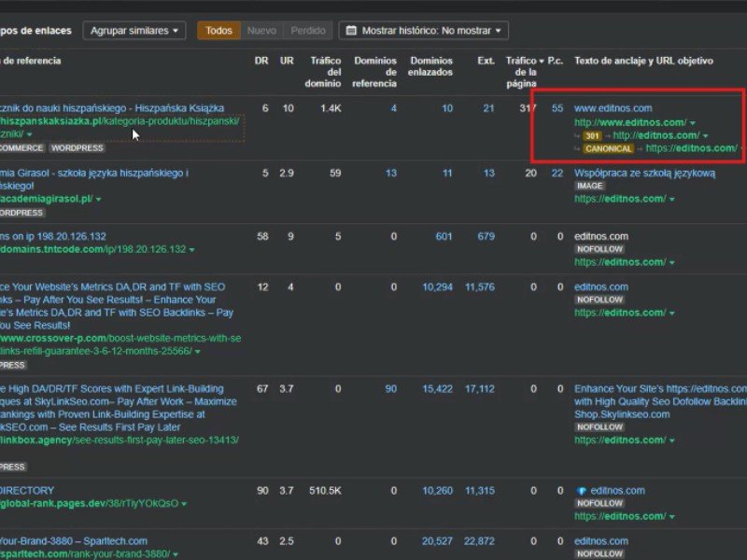The image size is (747, 560).
Task: Expand the crossover-p.com URL dropdown arrow
Action: point(198,352)
